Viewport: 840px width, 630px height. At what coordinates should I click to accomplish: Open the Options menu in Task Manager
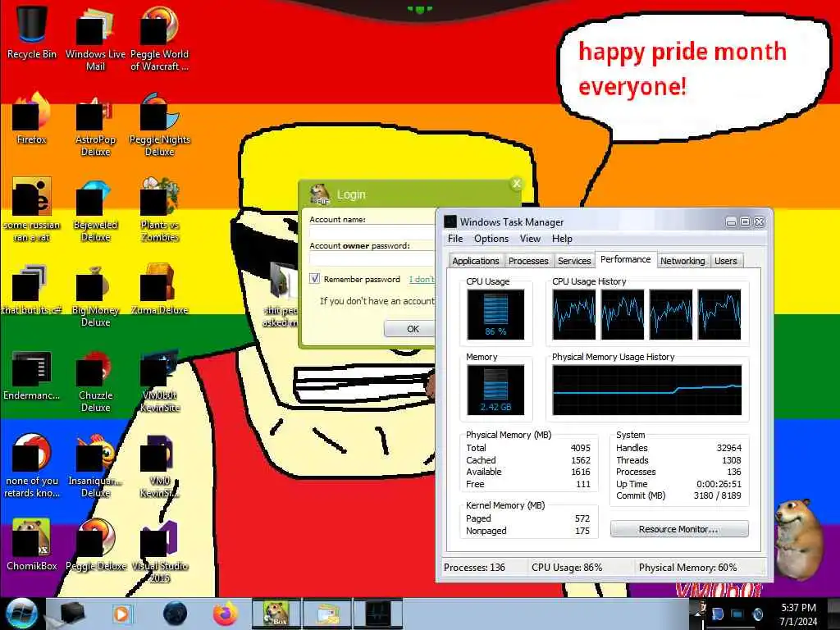pos(491,239)
